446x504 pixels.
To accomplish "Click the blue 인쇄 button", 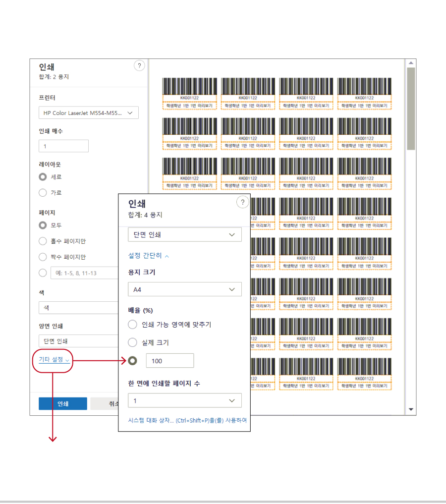I will (62, 403).
